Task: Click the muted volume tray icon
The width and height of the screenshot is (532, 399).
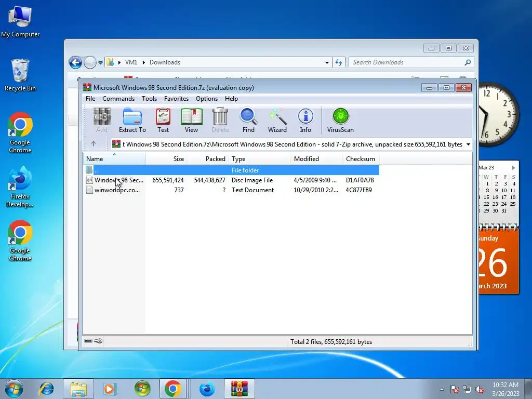Action: 480,390
